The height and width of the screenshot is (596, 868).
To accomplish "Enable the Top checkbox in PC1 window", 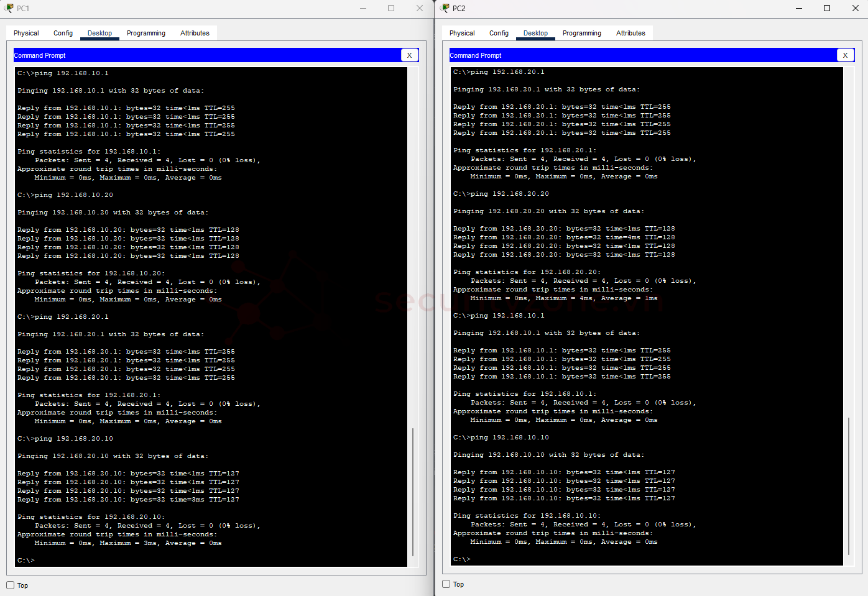I will (x=11, y=585).
